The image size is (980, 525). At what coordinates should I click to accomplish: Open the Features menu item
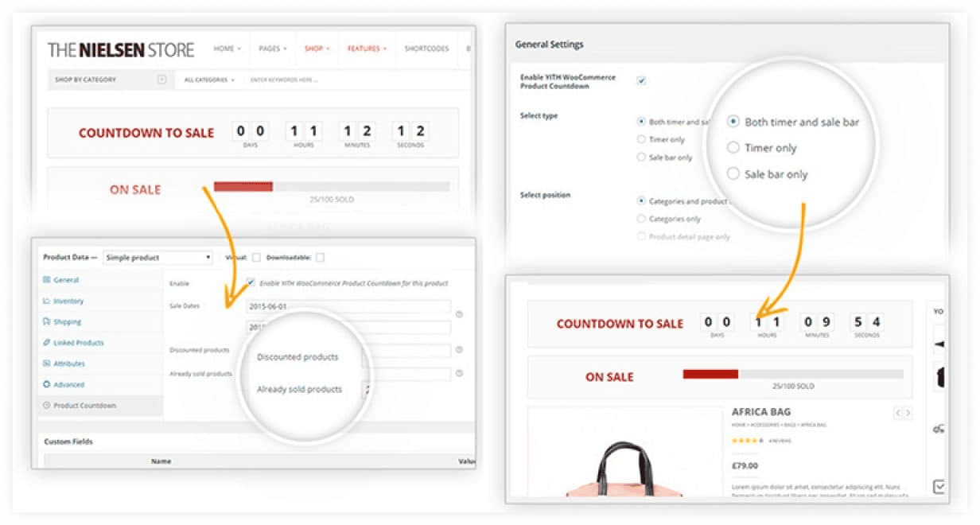(x=365, y=49)
